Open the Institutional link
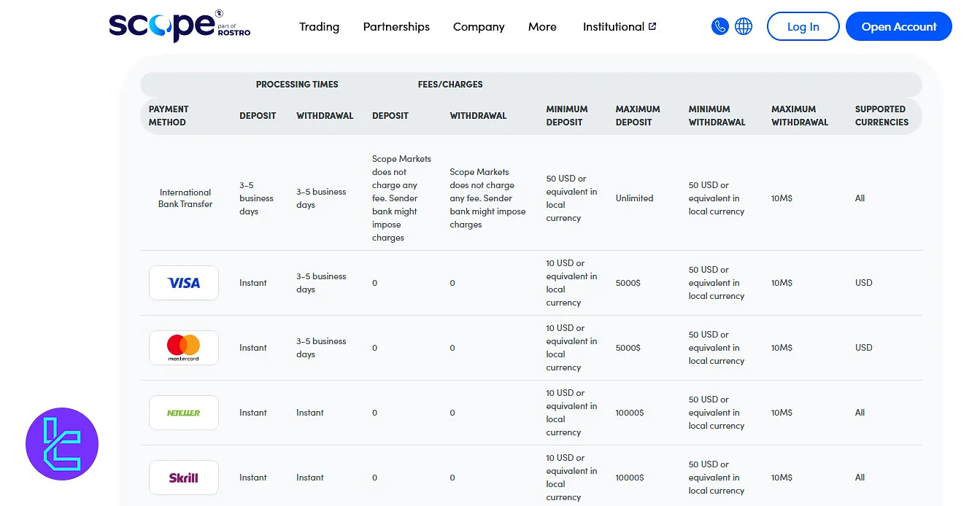 [x=613, y=27]
